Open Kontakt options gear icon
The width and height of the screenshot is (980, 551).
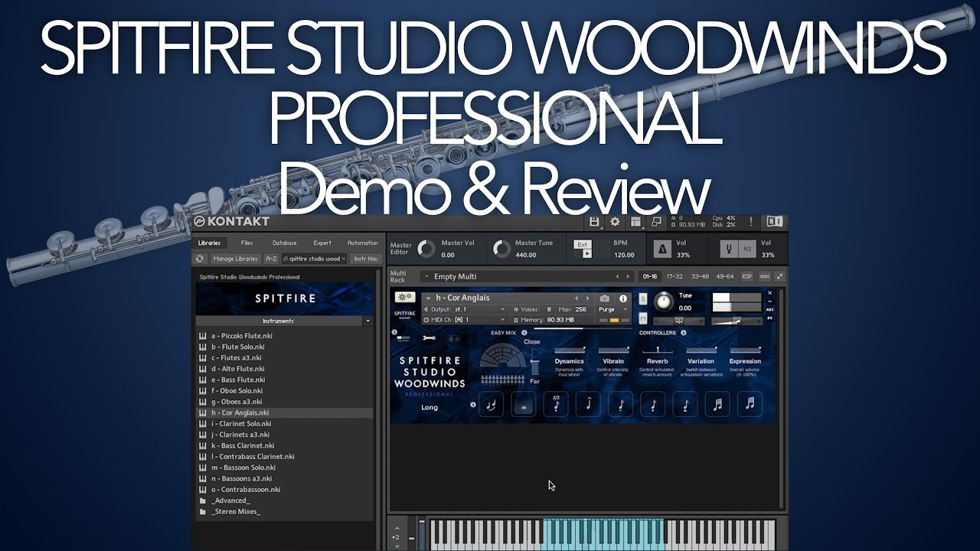click(614, 222)
